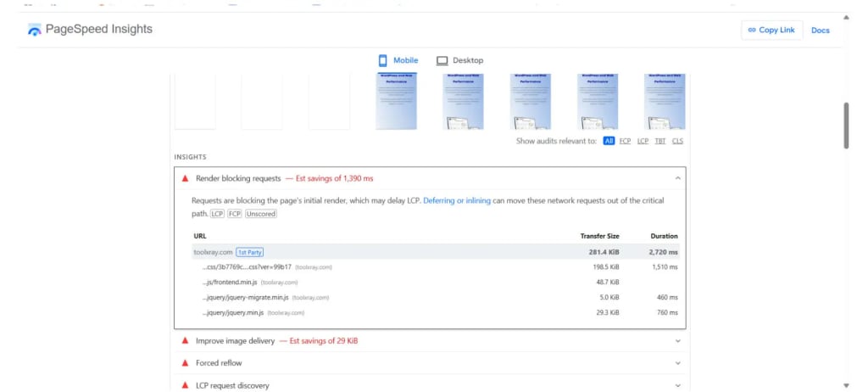Click the INSIGHTS section heading
The height and width of the screenshot is (392, 868).
[x=191, y=158]
